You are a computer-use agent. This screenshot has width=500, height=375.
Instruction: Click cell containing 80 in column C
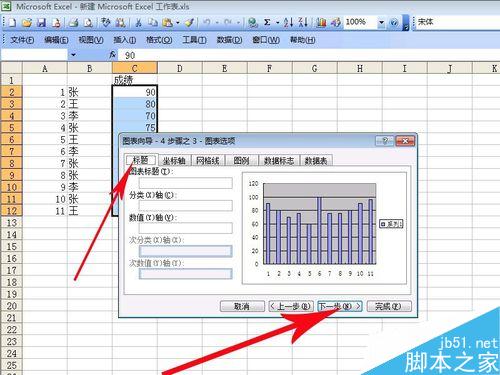[x=135, y=104]
